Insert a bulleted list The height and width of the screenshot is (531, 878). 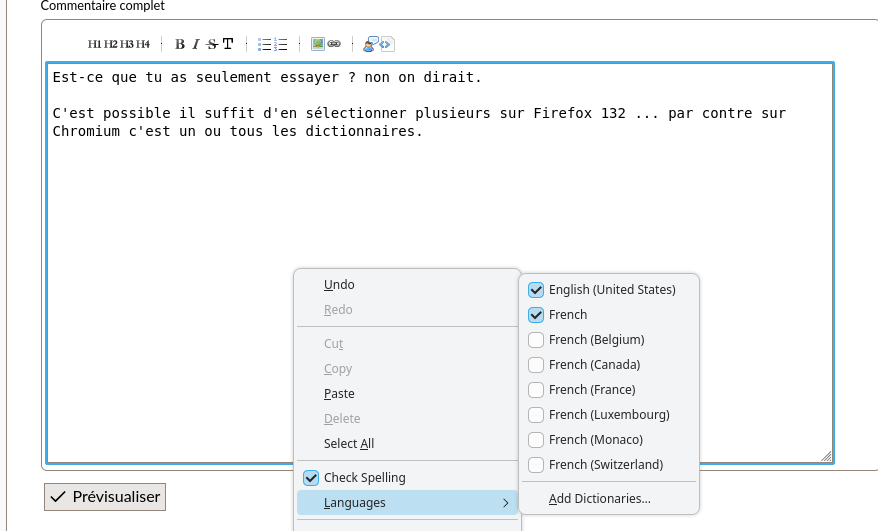[264, 44]
